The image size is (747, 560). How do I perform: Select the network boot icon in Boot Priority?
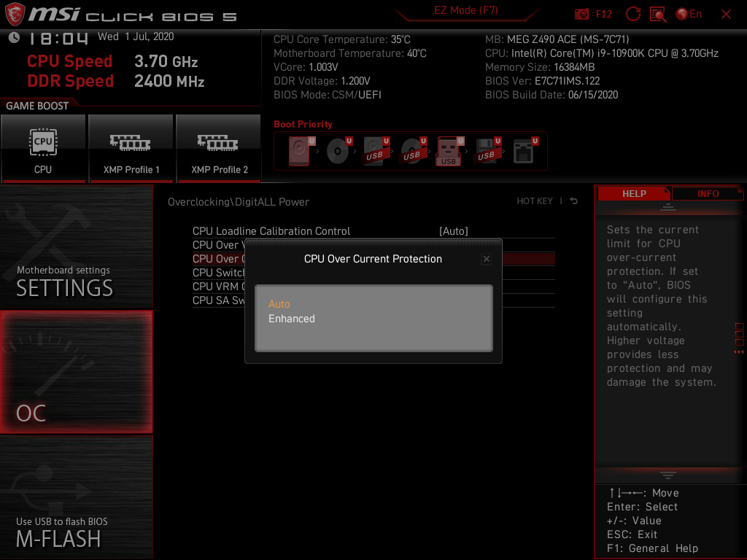522,149
